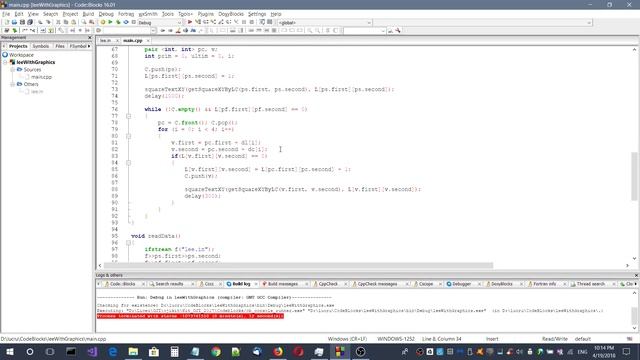This screenshot has height=360, width=640.
Task: Click the Open file toolbar icon
Action: click(x=14, y=22)
